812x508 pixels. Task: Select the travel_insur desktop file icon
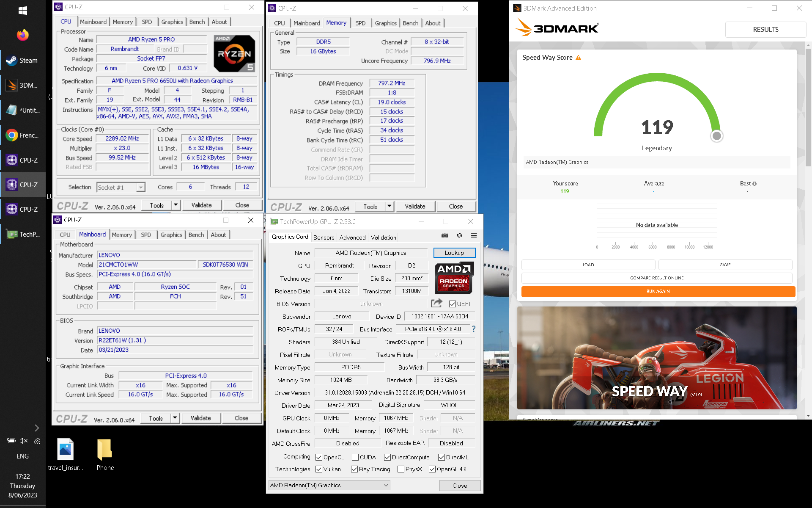point(65,454)
